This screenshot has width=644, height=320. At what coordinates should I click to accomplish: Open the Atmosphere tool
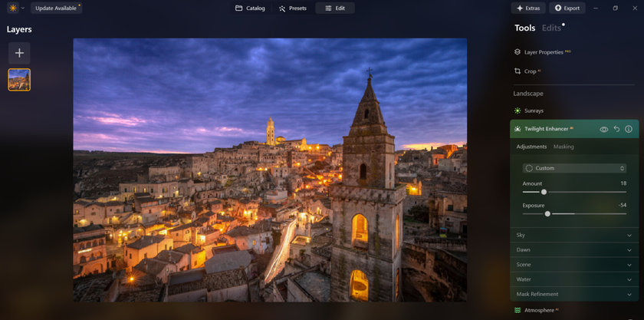tap(537, 310)
